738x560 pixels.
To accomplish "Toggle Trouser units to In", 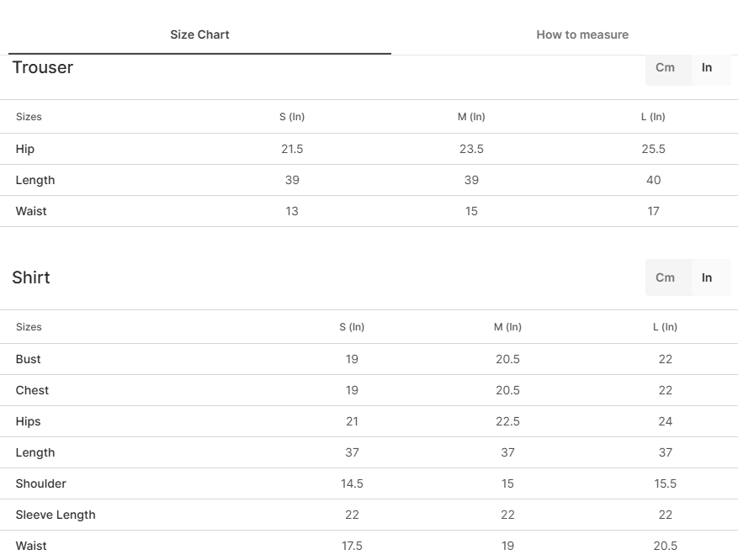I will (x=707, y=68).
